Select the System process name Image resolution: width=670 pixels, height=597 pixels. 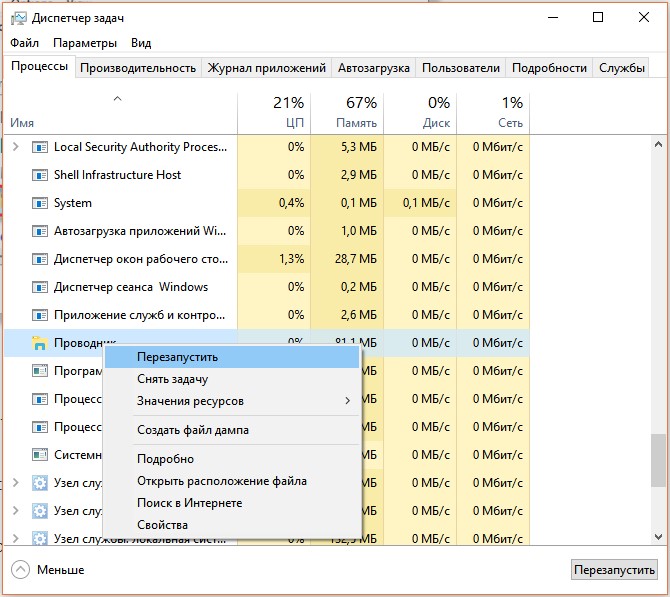tap(73, 203)
